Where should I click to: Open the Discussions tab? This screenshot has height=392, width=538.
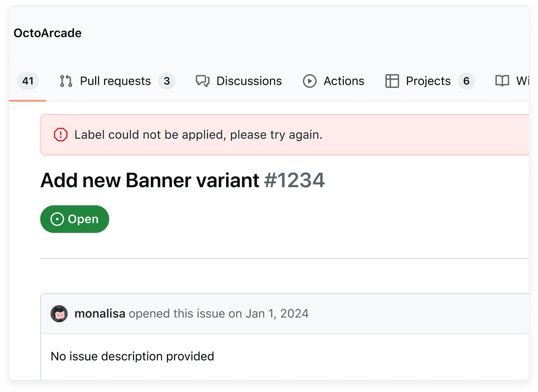249,81
